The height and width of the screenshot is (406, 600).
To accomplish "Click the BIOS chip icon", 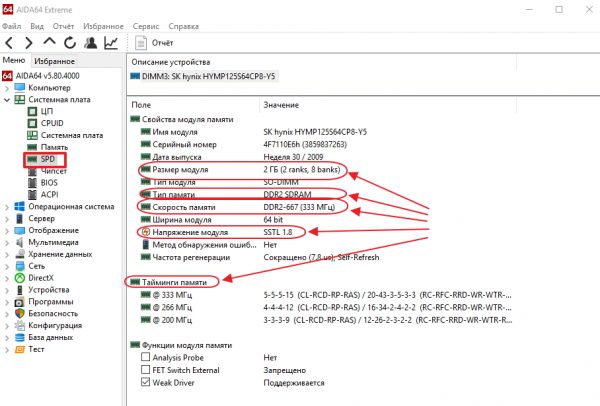I will click(x=33, y=183).
